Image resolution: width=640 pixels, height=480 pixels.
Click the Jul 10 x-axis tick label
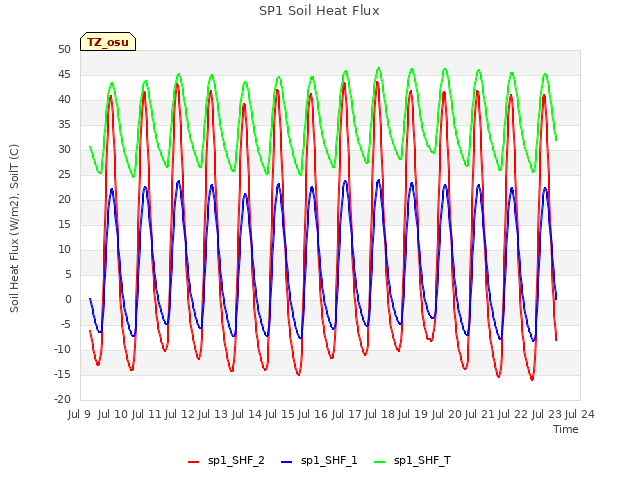tap(112, 414)
